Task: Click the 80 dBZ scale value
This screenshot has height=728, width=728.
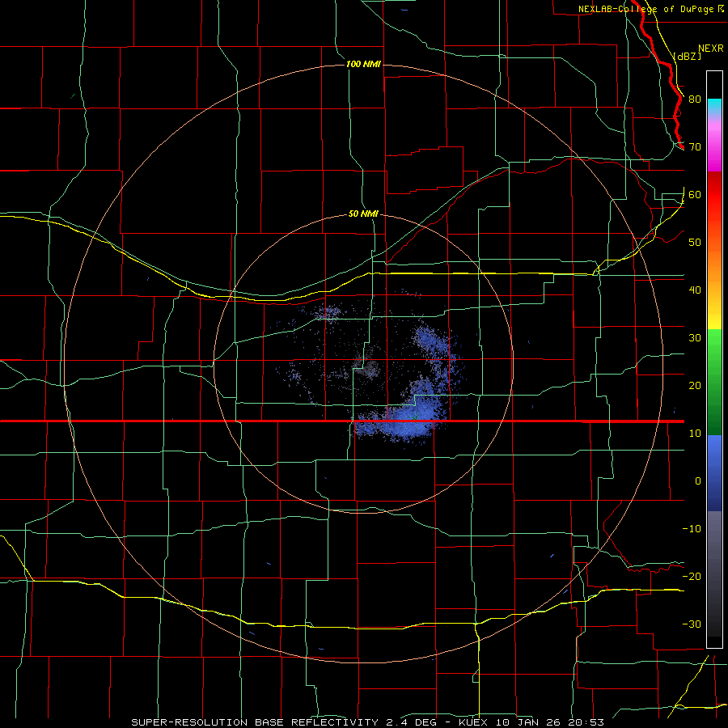Action: tap(695, 99)
